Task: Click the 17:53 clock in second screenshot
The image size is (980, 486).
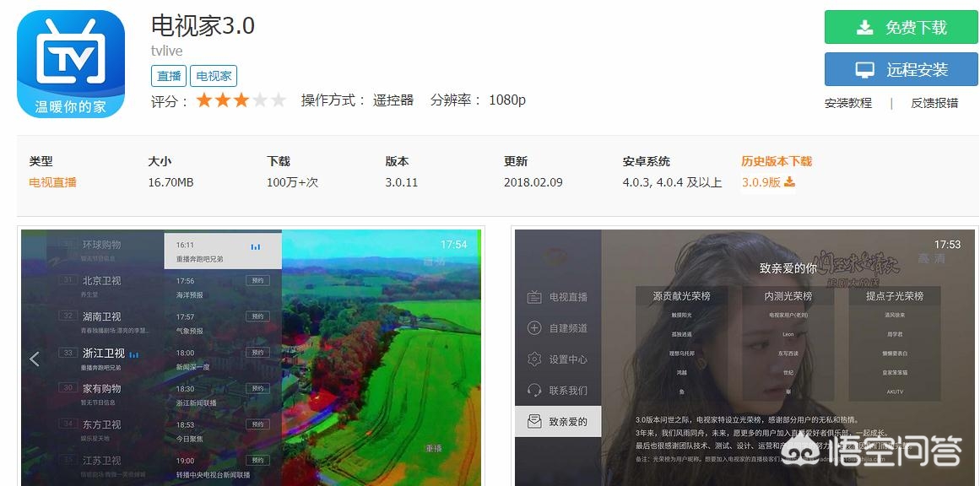Action: click(x=947, y=244)
